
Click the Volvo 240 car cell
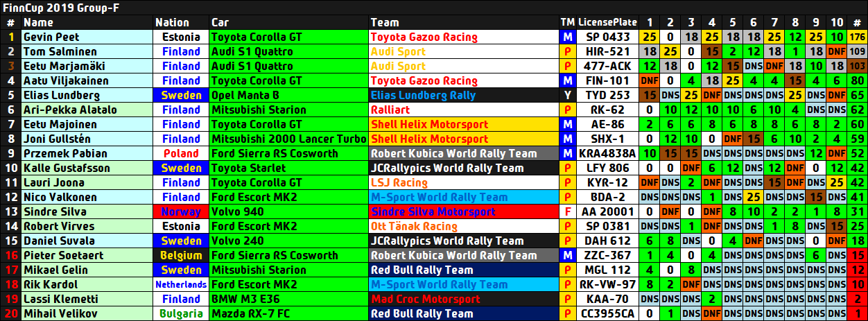[x=288, y=241]
